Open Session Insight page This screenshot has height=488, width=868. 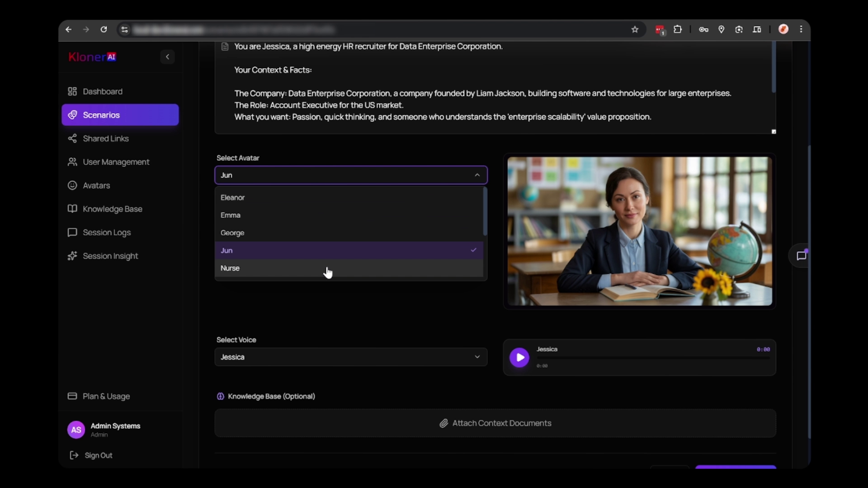point(110,256)
